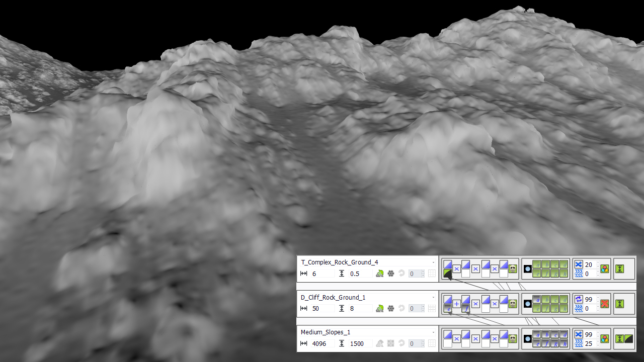Click the first multiply operator in the Medium_Slopes_1 row

[456, 339]
